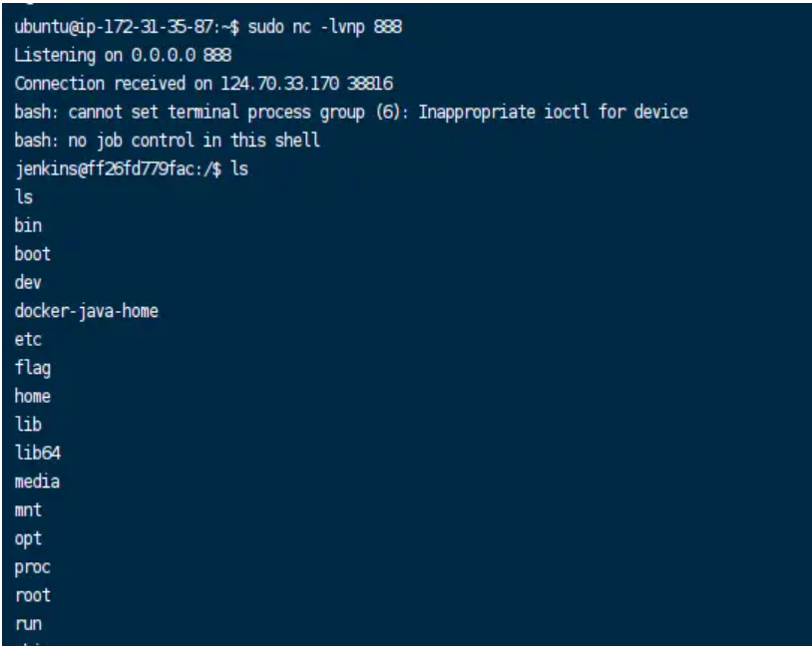The image size is (812, 646).
Task: Click the 'Inappropriate ioctl for device' error text
Action: coord(553,112)
